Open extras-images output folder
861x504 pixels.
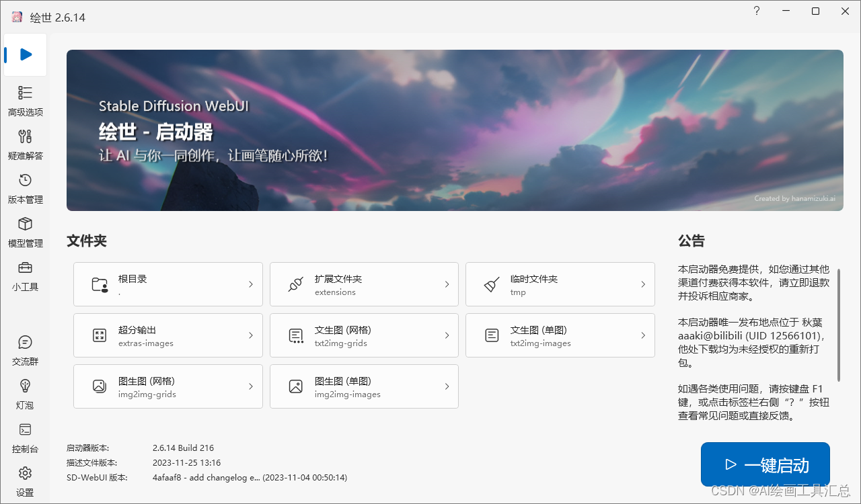(168, 335)
